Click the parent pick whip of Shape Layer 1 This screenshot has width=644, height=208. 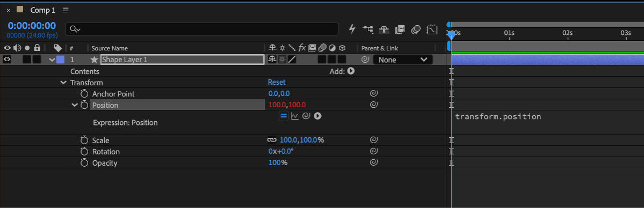(365, 60)
